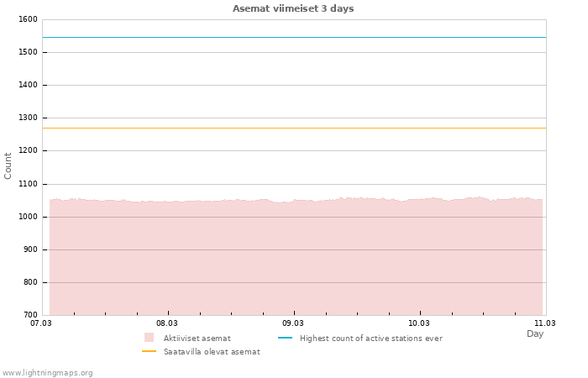
Task: Click the orange Saatavilla olevat asemat swatch
Action: point(150,352)
